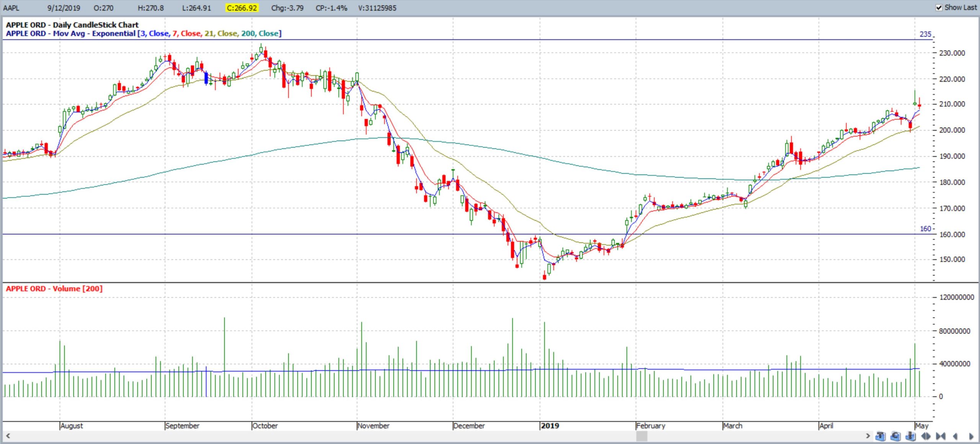Screen dimensions: 980x444
Task: Click the high price H:270.8
Action: [151, 8]
